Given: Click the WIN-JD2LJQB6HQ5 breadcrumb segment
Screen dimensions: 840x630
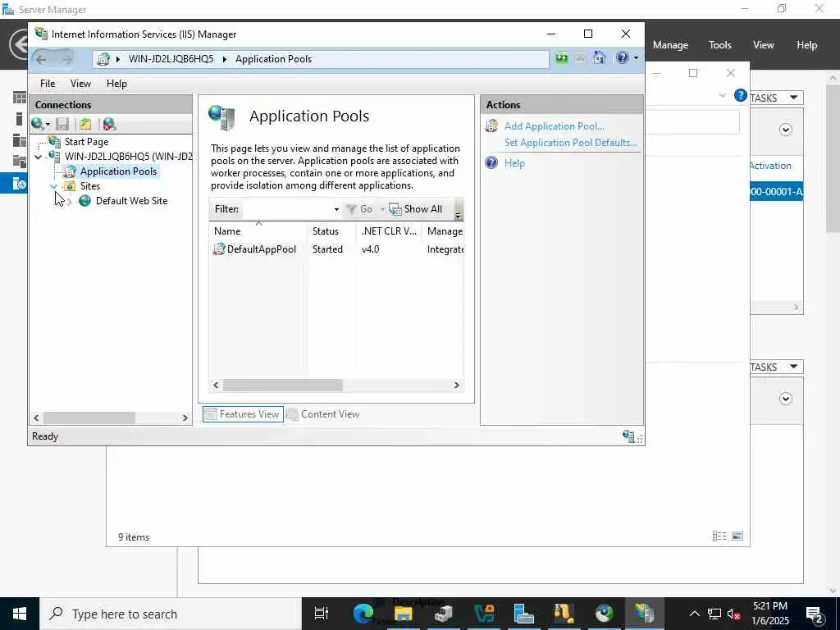Looking at the screenshot, I should click(x=171, y=59).
